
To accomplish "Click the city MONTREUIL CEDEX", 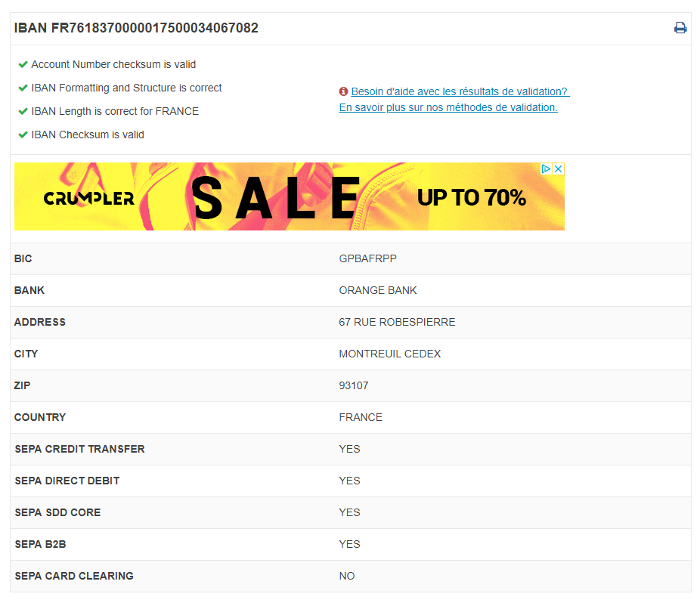I will 389,354.
